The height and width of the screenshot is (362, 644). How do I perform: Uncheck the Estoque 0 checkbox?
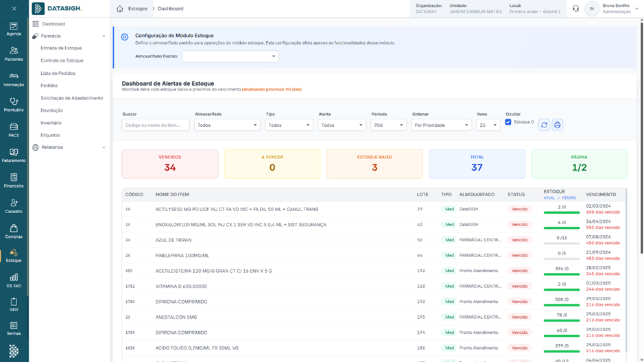coord(508,122)
